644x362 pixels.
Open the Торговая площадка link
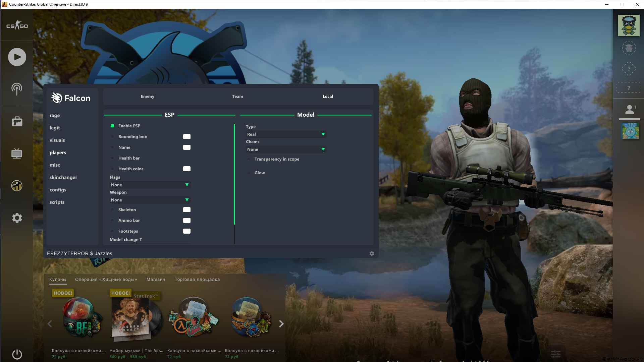pos(197,280)
